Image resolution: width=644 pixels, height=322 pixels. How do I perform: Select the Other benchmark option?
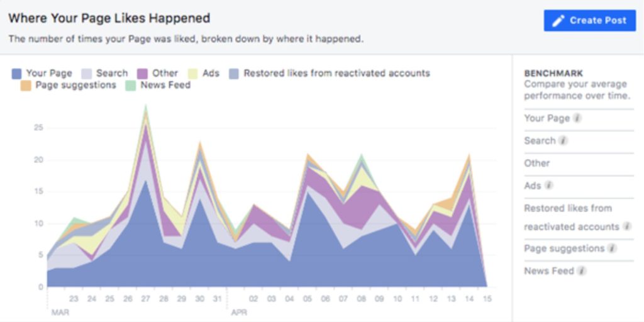click(537, 163)
